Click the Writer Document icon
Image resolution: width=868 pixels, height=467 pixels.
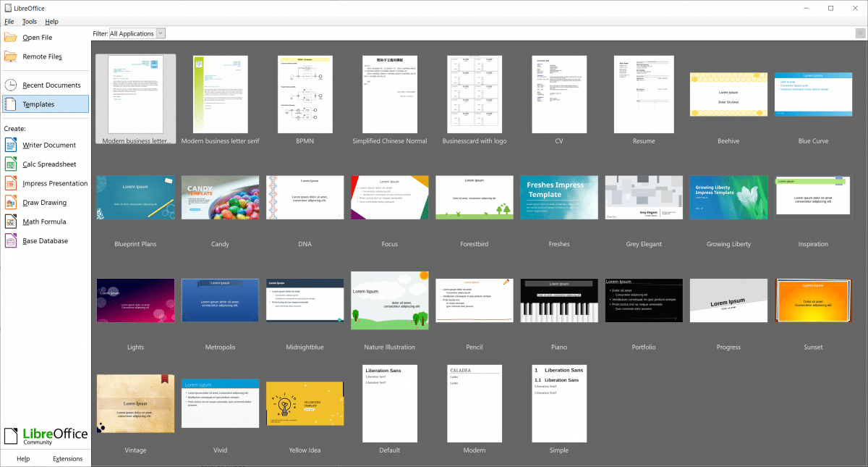pos(11,146)
